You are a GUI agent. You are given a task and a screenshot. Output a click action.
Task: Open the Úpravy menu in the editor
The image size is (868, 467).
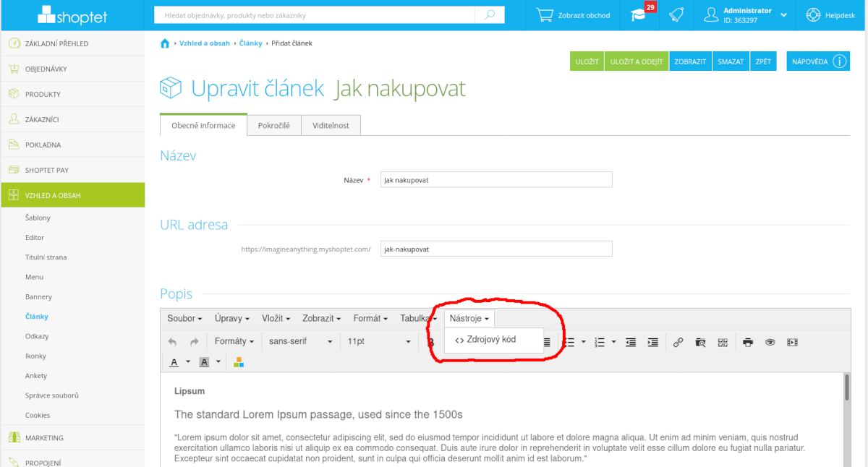coord(232,319)
